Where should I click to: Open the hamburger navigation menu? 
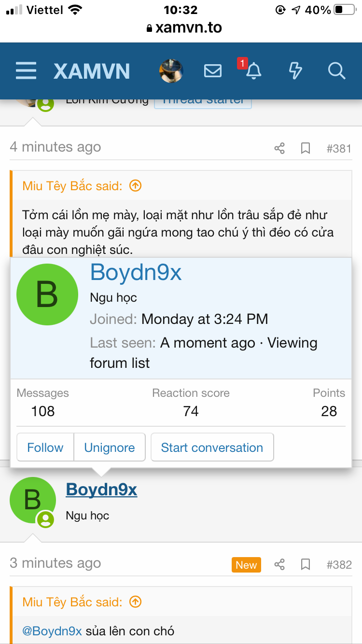[26, 71]
